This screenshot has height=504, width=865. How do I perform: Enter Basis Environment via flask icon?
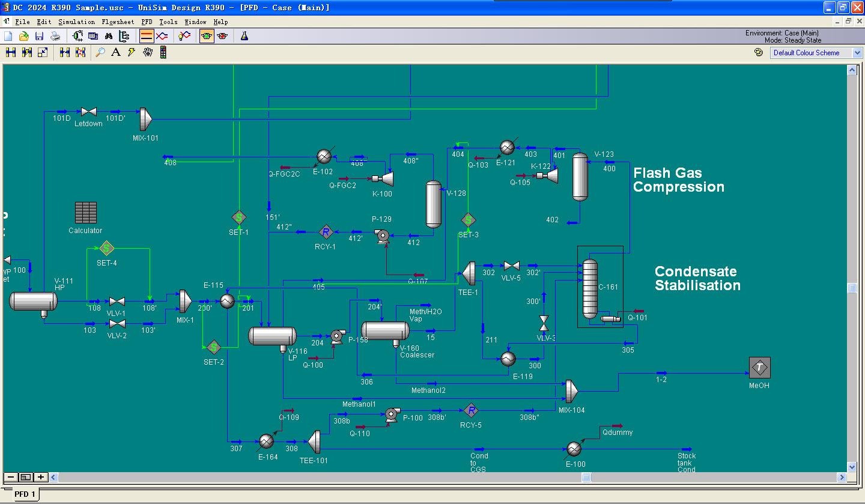coord(244,36)
